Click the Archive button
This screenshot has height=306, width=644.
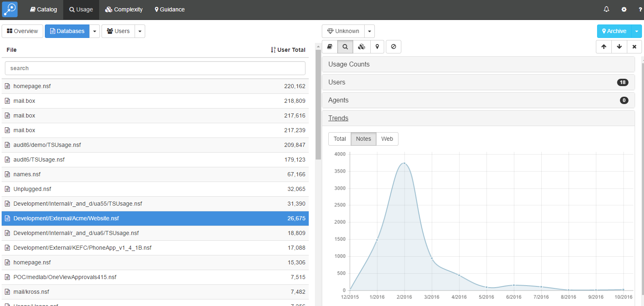coord(614,31)
